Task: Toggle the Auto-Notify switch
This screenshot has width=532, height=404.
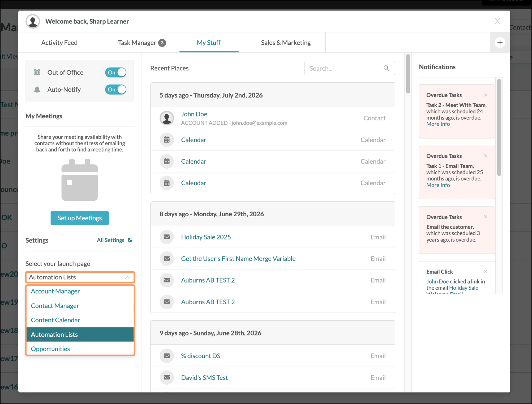Action: pos(116,90)
